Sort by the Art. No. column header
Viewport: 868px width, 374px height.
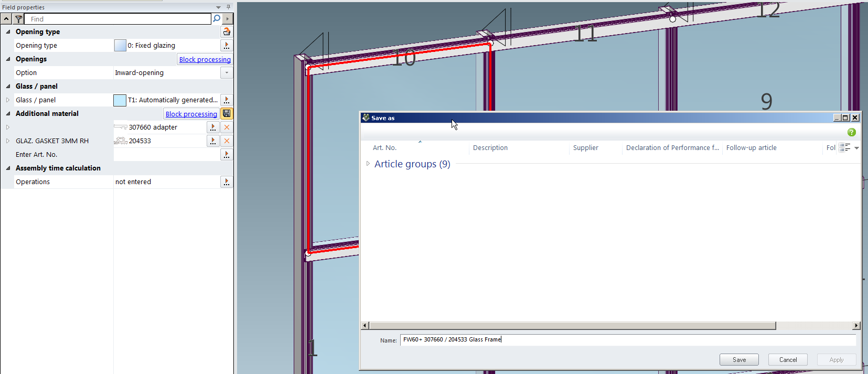click(384, 148)
